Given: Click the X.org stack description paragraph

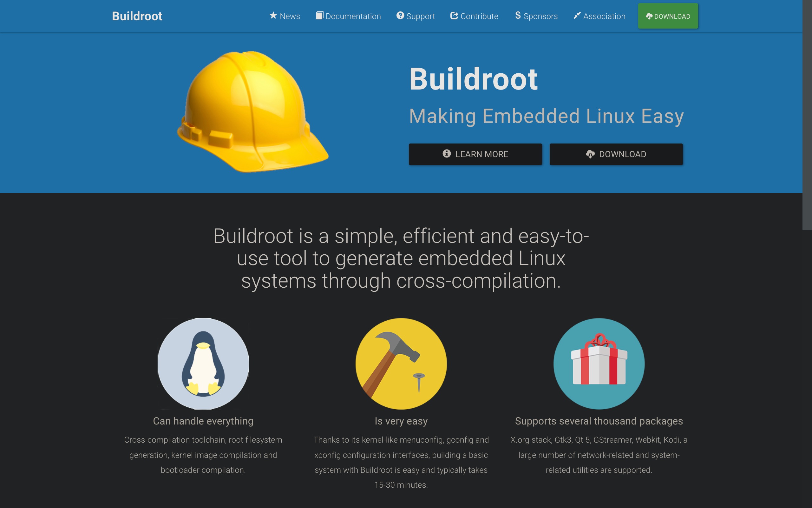Looking at the screenshot, I should (599, 455).
